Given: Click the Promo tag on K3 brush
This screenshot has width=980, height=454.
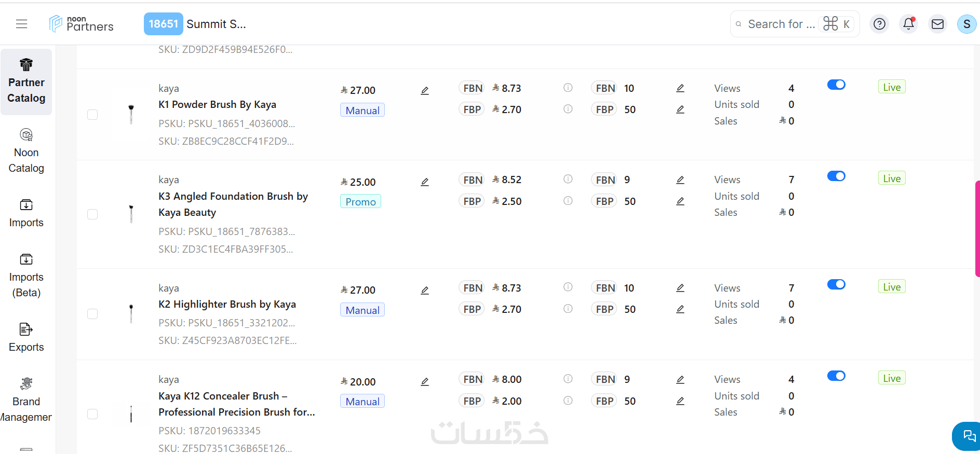Looking at the screenshot, I should point(360,202).
